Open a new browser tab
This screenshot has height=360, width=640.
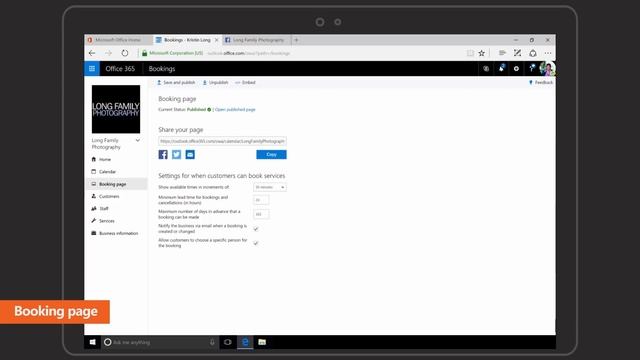[296, 40]
